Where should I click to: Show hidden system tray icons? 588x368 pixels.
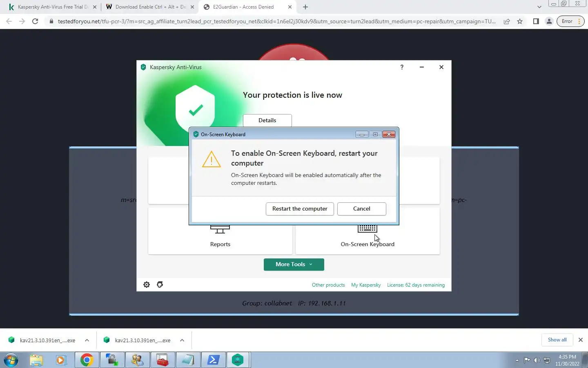[x=517, y=360]
